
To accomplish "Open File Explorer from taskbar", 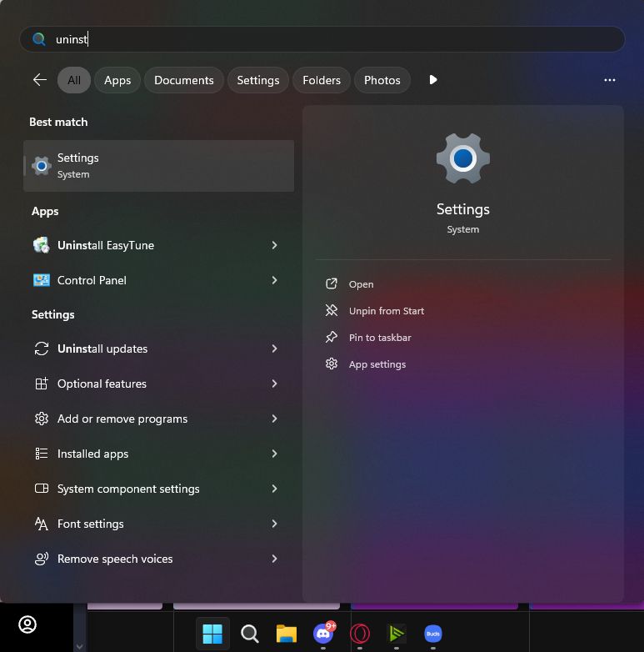I will pos(287,634).
